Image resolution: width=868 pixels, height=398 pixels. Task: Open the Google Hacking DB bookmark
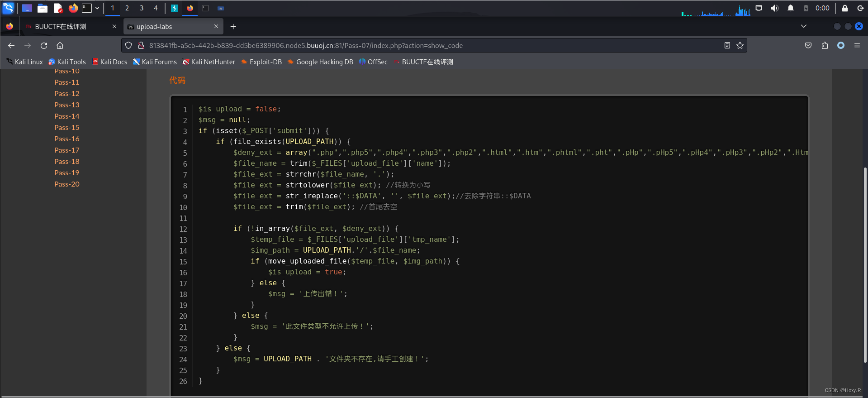(x=320, y=62)
